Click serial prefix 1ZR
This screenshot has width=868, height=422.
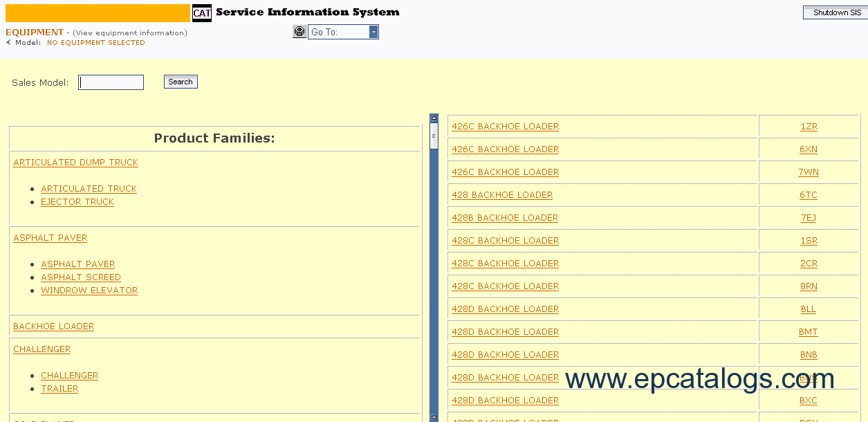click(809, 127)
